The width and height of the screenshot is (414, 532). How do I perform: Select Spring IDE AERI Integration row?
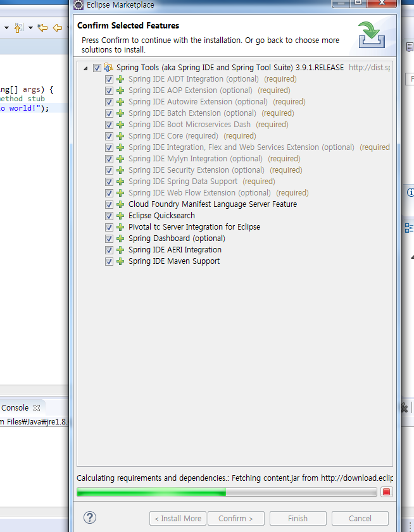[x=175, y=250]
